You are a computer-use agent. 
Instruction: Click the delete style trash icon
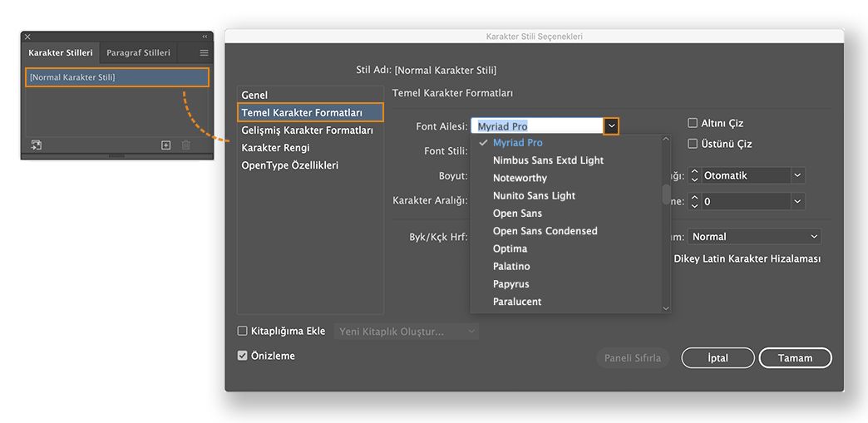pos(186,145)
